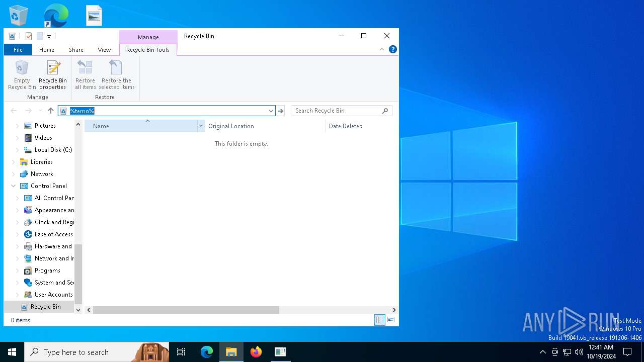This screenshot has height=362, width=644.
Task: Click the network tray icon
Action: click(x=567, y=352)
